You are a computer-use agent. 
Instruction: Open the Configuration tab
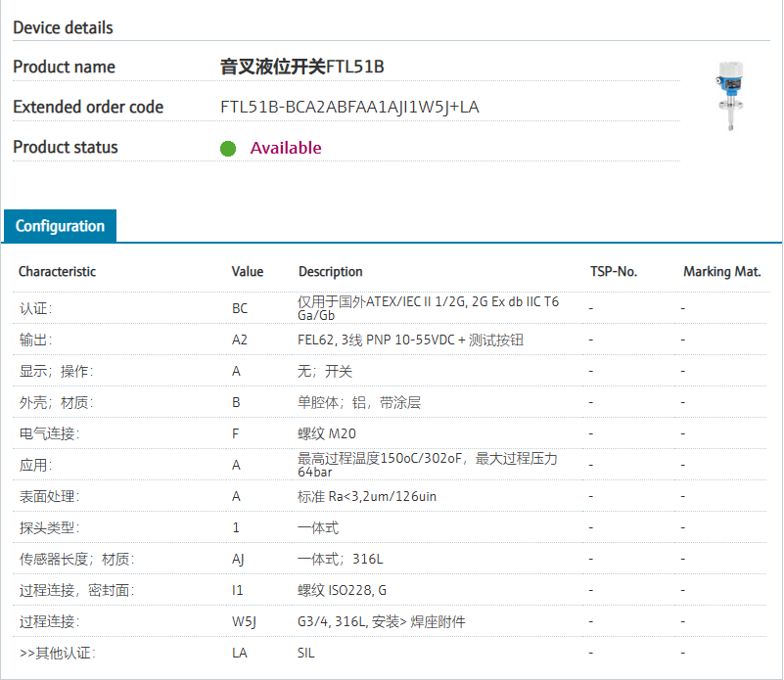(60, 226)
